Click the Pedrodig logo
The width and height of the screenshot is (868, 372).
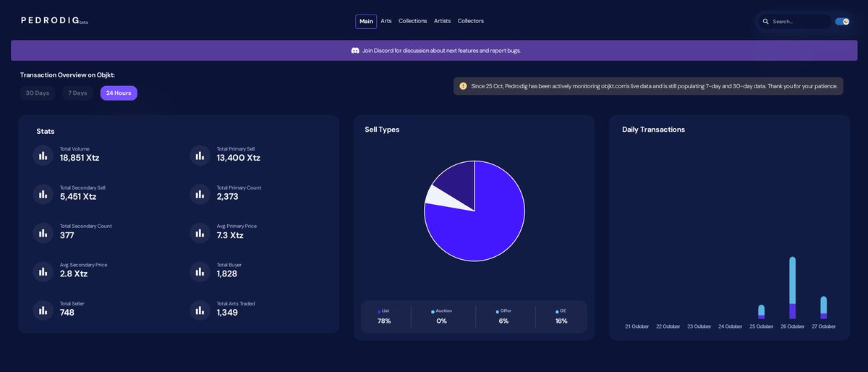pos(54,21)
